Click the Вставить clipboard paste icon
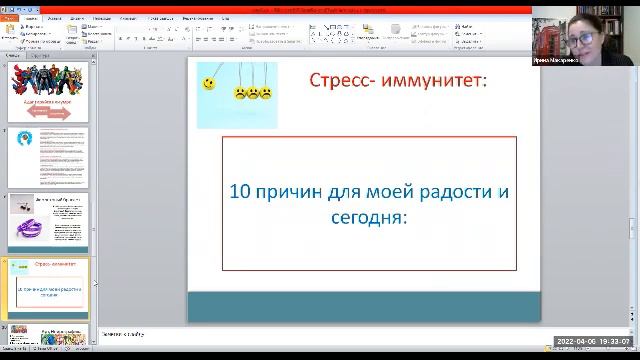640x360 pixels. pos(9,31)
